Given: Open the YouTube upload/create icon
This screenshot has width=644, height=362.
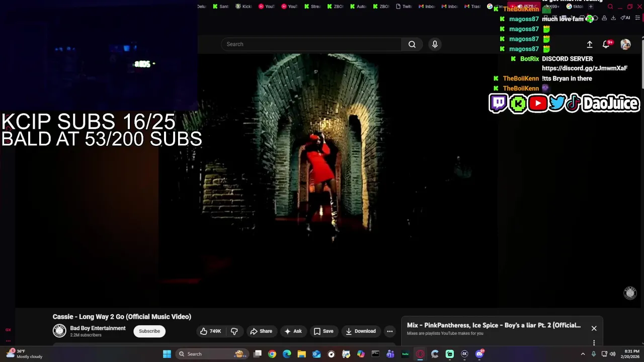Looking at the screenshot, I should 590,44.
